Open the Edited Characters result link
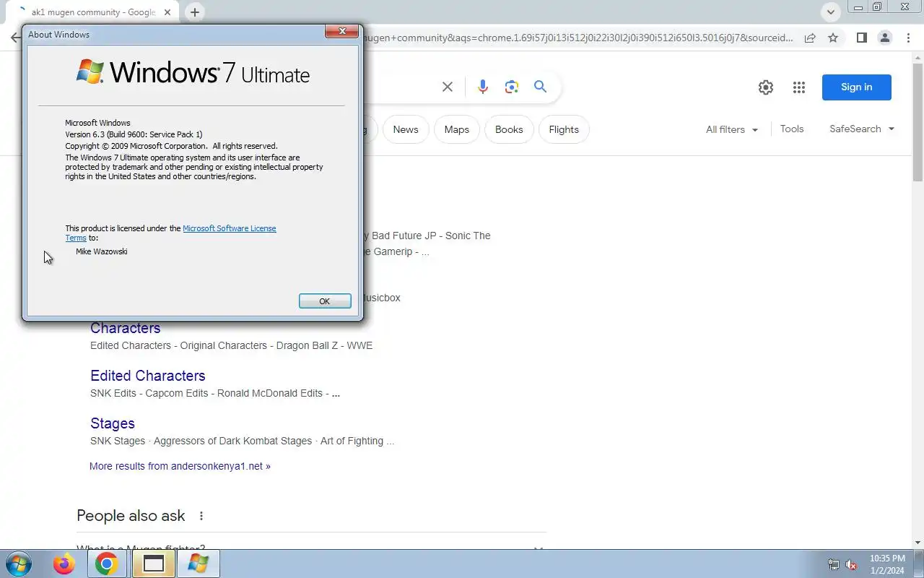924x578 pixels. tap(148, 376)
